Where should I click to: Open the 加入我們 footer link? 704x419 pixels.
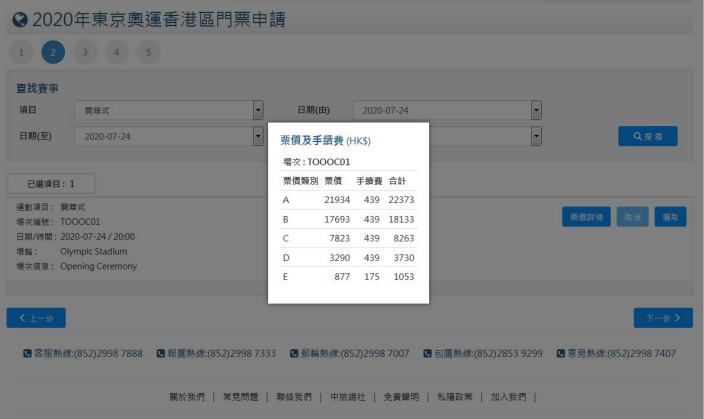pyautogui.click(x=508, y=397)
